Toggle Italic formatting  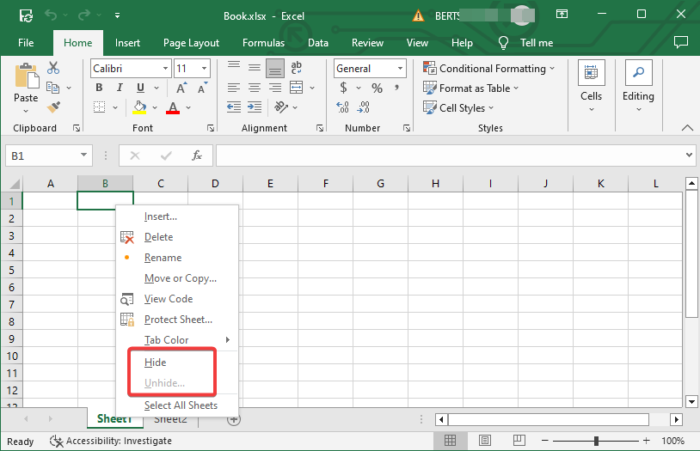(118, 88)
